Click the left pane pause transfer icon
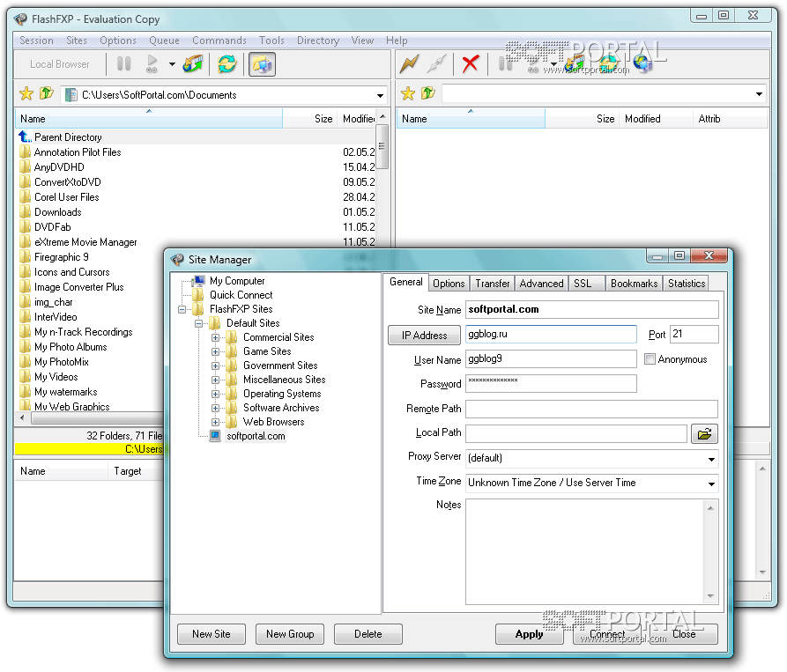Viewport: 787px width, 672px height. pos(123,64)
